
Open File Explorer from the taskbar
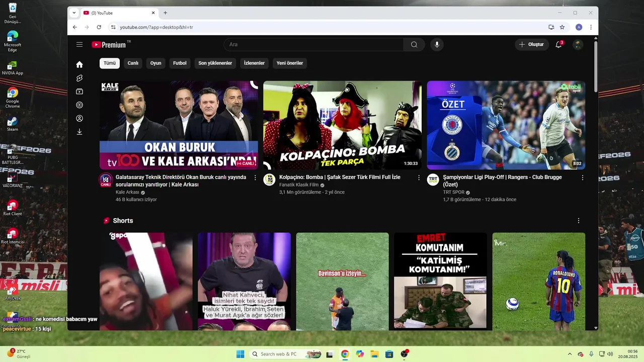(x=374, y=354)
